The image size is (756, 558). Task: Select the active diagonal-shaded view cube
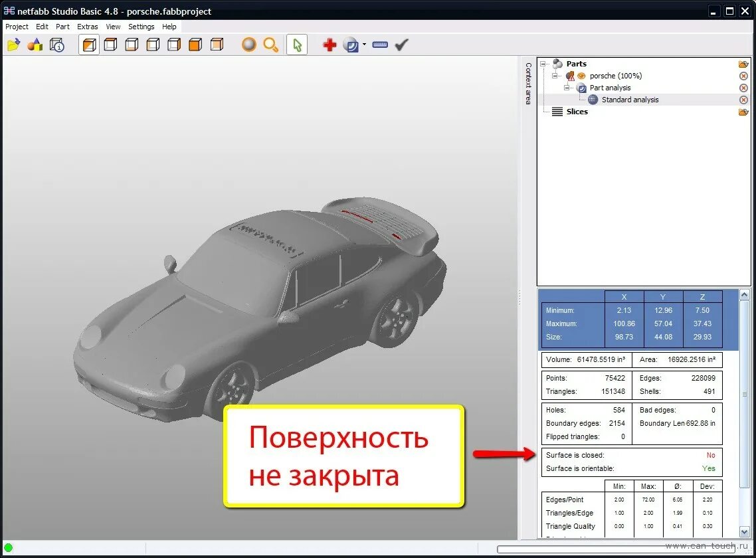point(89,45)
